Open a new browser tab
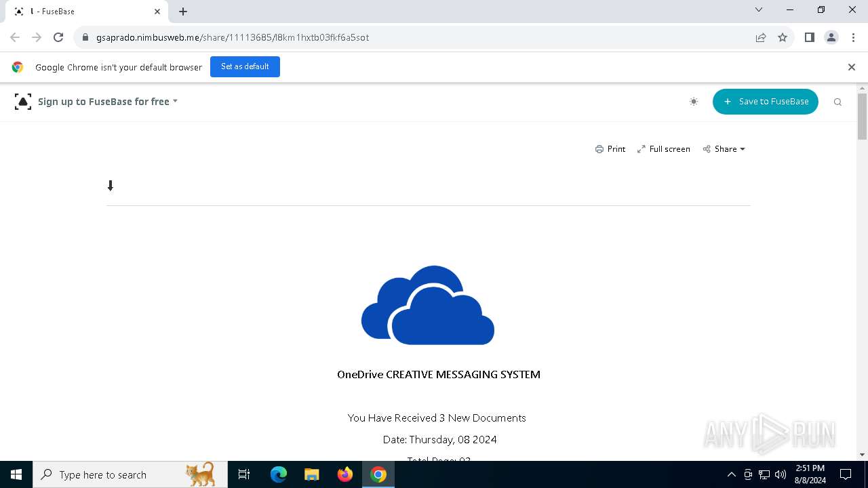Image resolution: width=868 pixels, height=488 pixels. pos(183,12)
